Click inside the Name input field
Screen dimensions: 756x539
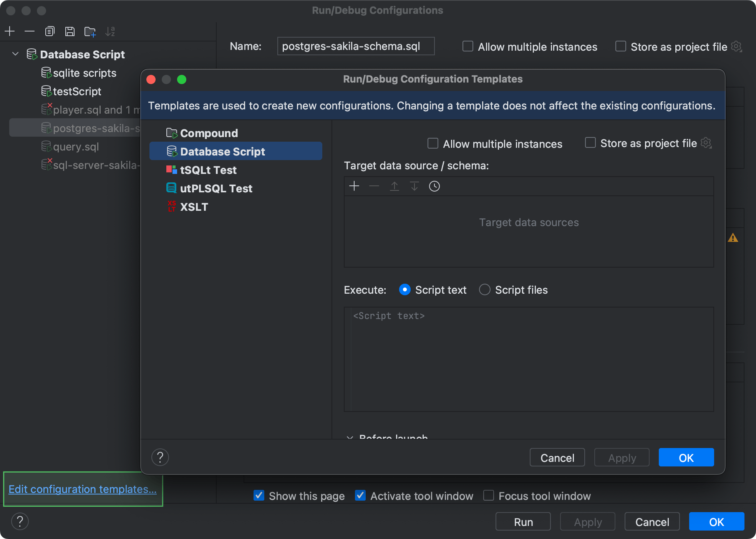pyautogui.click(x=355, y=46)
